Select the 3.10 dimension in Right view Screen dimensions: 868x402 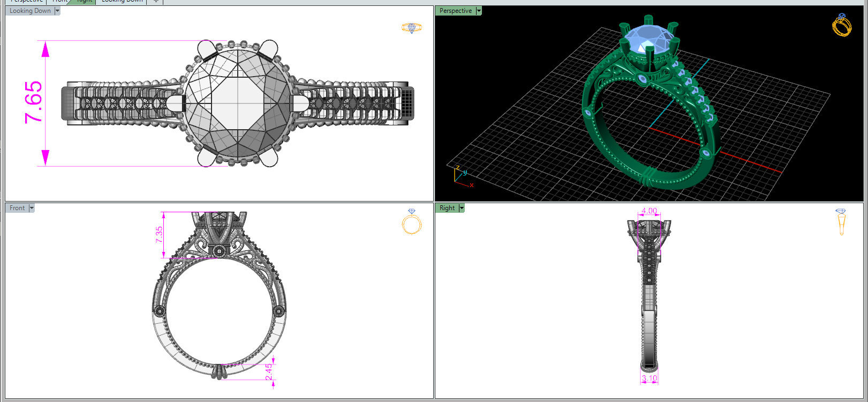click(650, 378)
